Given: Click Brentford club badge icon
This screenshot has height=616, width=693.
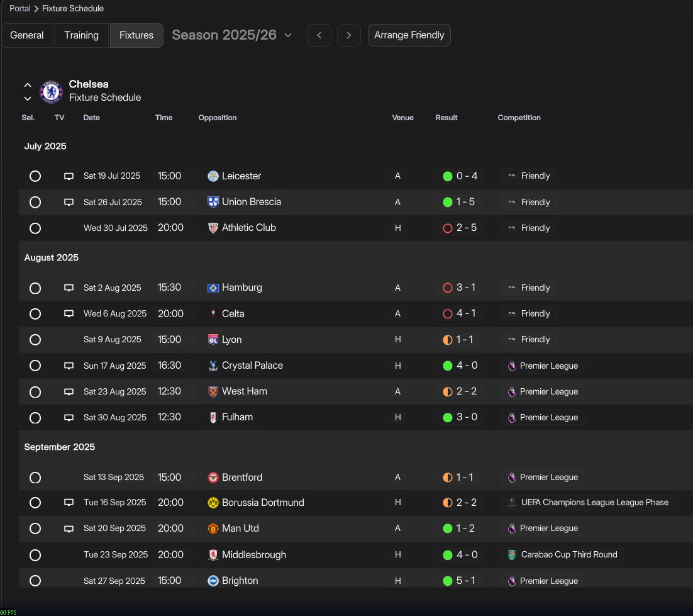Looking at the screenshot, I should coord(213,478).
